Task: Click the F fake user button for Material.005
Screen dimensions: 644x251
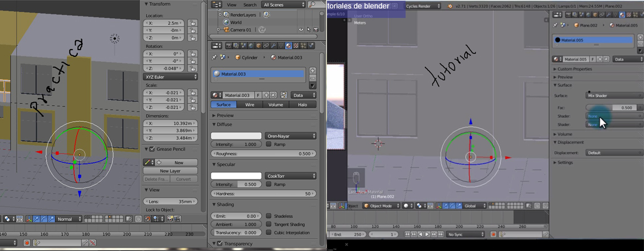Action: (593, 59)
